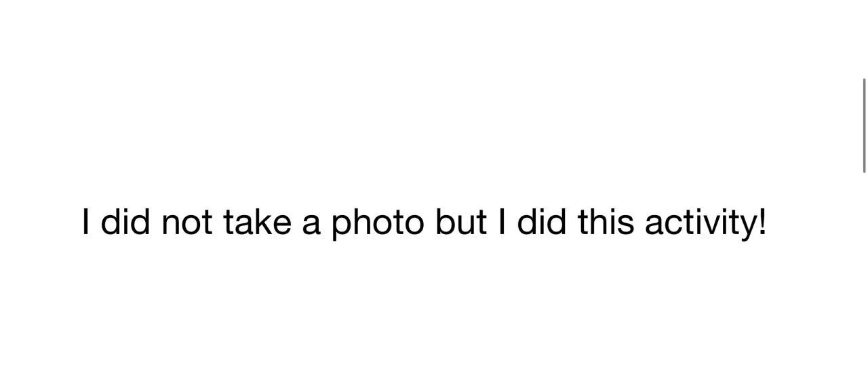Click the vertical scrollbar thumb
The height and width of the screenshot is (380, 868).
coord(864,126)
